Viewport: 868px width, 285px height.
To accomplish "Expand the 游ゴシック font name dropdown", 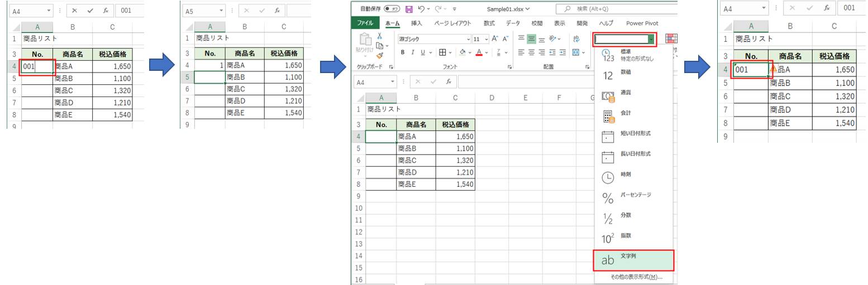I will (x=469, y=39).
